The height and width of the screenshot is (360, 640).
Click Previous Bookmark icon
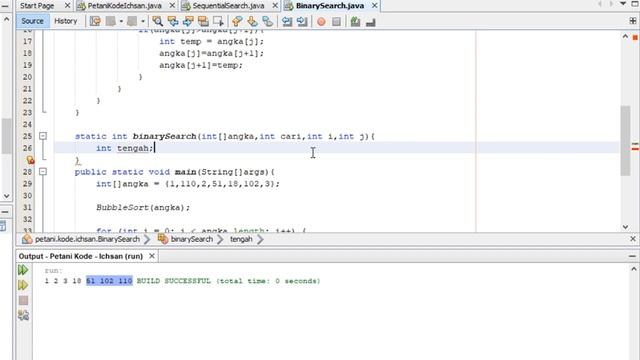click(237, 21)
